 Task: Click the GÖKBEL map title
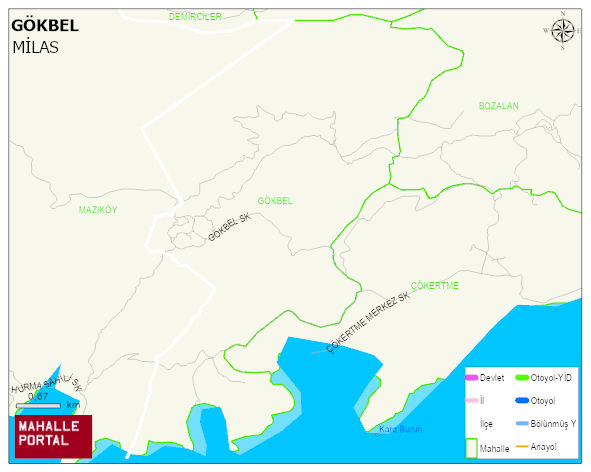point(45,25)
